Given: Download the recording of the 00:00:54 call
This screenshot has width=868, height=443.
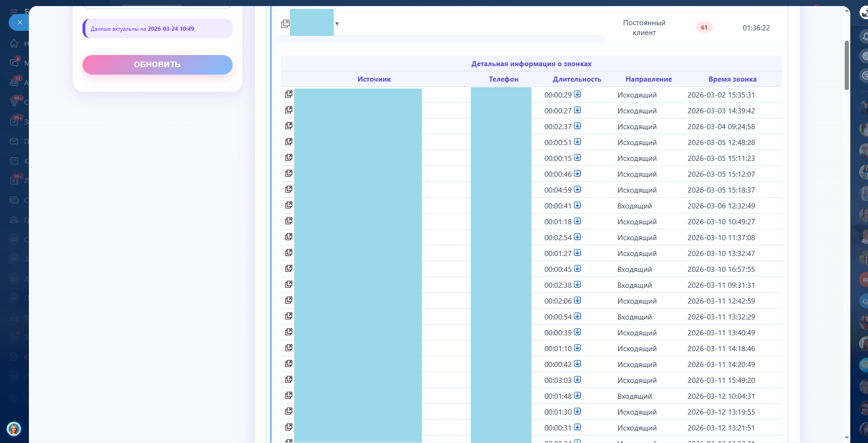Looking at the screenshot, I should (578, 316).
